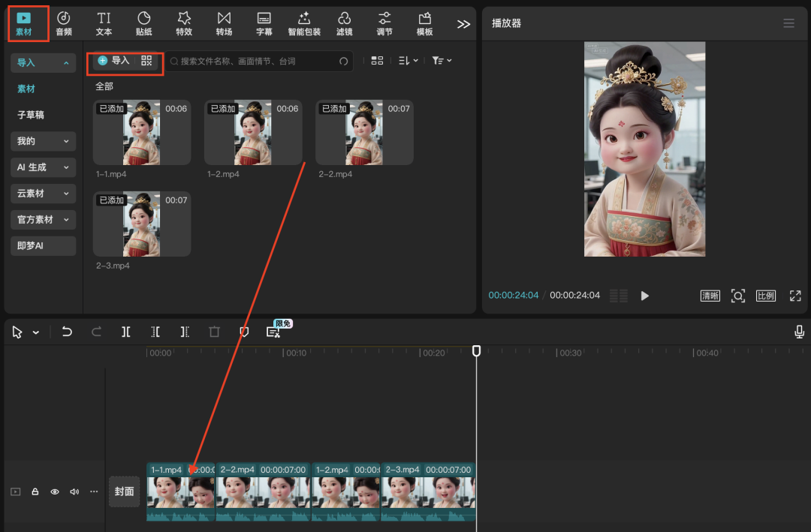Open the QR code import icon
Viewport: 811px width, 532px height.
point(146,61)
